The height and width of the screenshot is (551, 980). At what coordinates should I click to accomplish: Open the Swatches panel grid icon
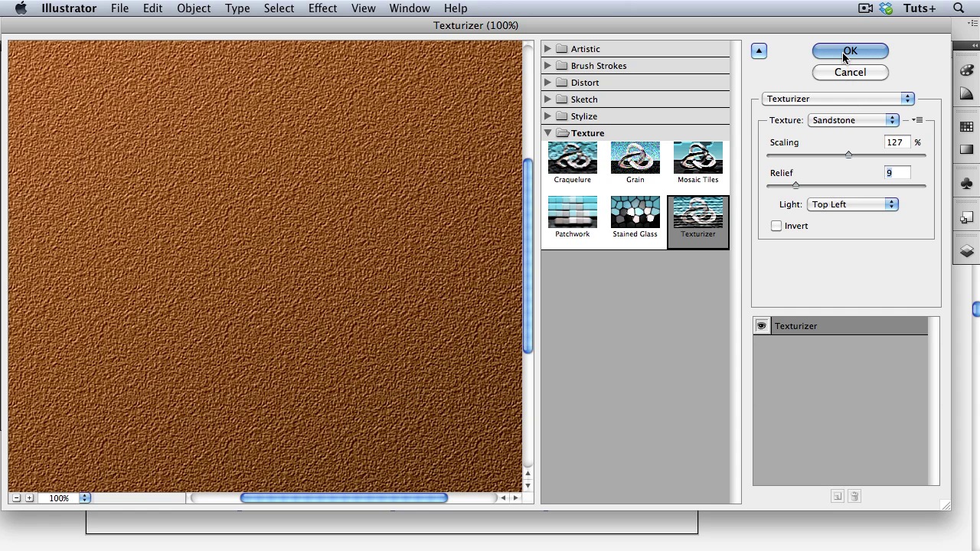[x=966, y=127]
